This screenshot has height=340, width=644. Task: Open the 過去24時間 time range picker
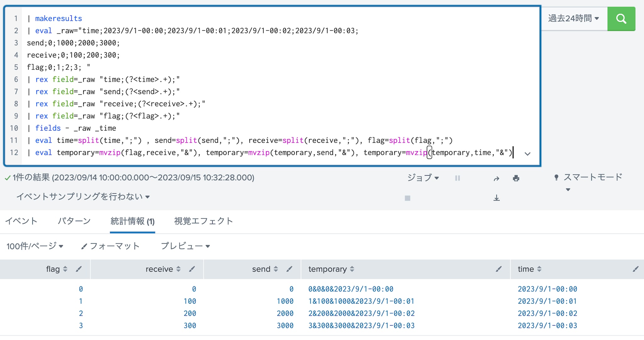573,18
